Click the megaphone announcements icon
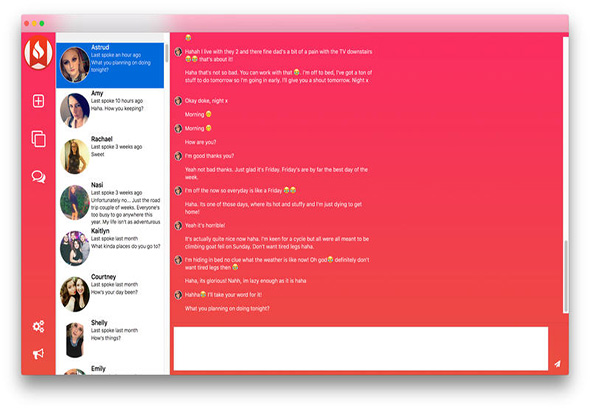The width and height of the screenshot is (590, 411). click(x=38, y=353)
